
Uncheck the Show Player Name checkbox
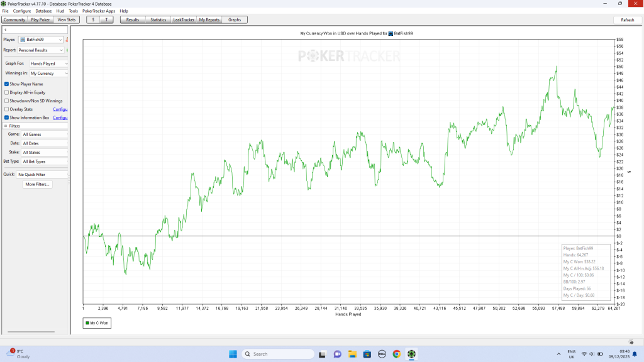7,84
